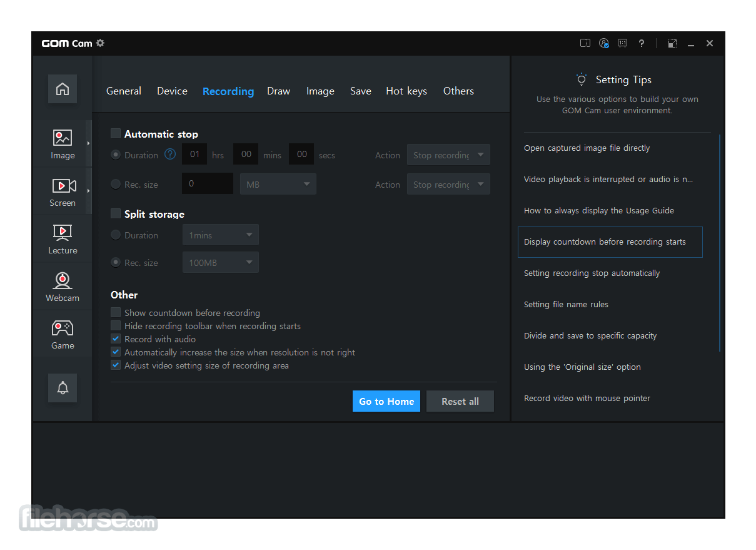756x550 pixels.
Task: Open the 1mins split duration dropdown
Action: pyautogui.click(x=220, y=235)
